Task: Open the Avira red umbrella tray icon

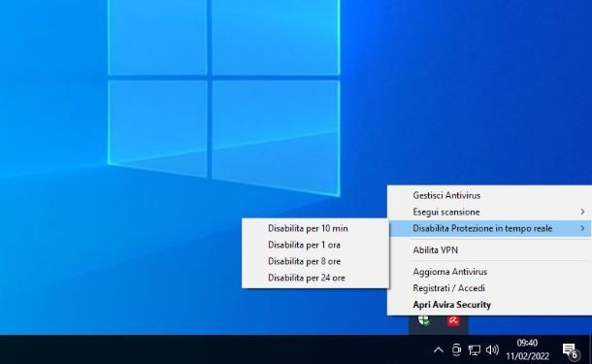Action: click(x=453, y=320)
